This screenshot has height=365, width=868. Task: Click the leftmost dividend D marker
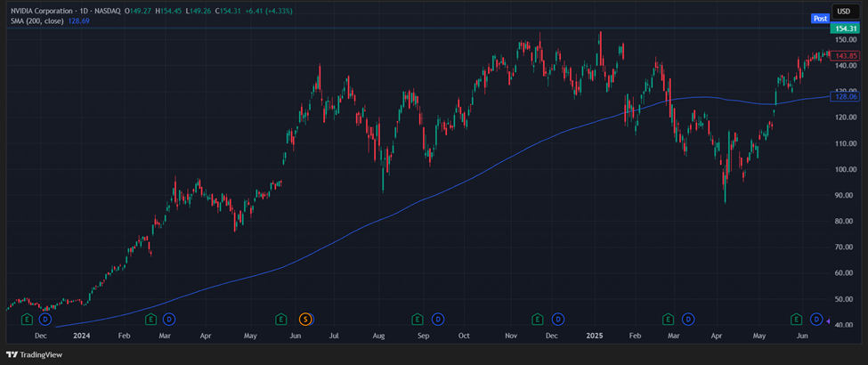click(45, 319)
